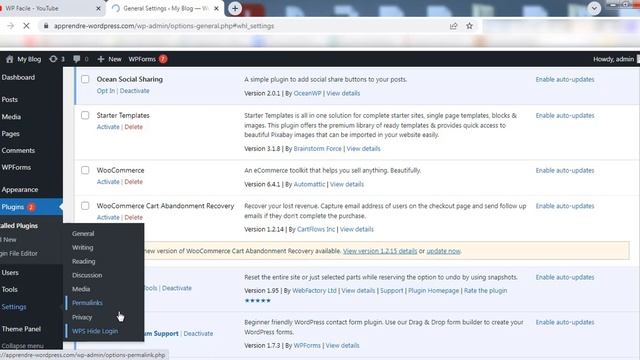The image size is (640, 360).
Task: Open Plugins in the sidebar
Action: 13,207
